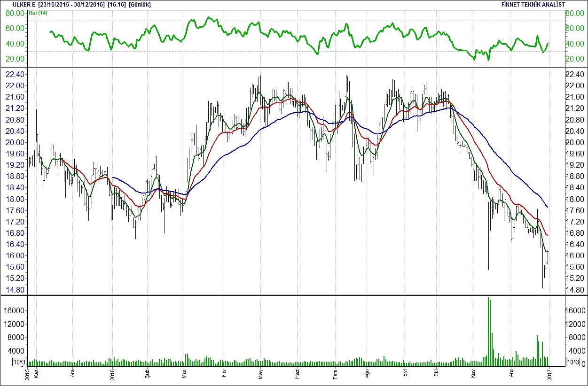
Task: Click 18.00 on the right price axis
Action: (574, 199)
